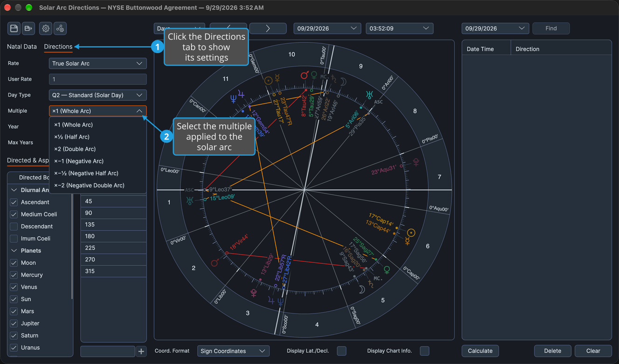The width and height of the screenshot is (619, 364).
Task: Open the date dropdown beside the time field
Action: pos(327,28)
